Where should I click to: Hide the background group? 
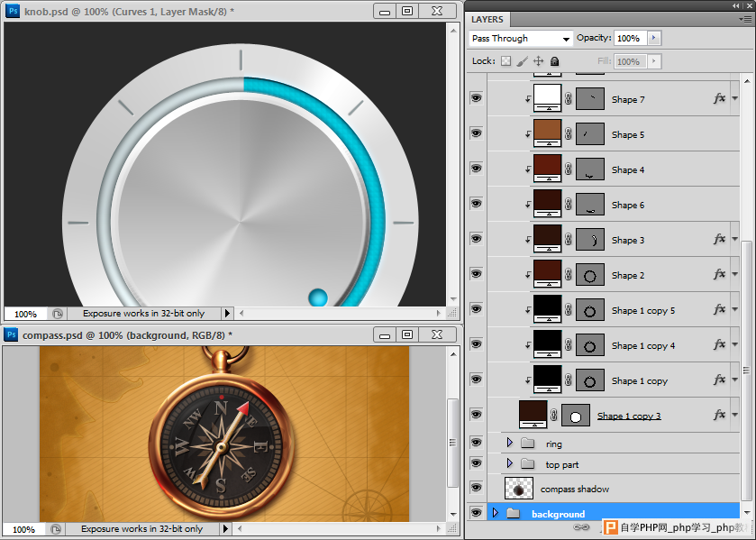pyautogui.click(x=477, y=513)
